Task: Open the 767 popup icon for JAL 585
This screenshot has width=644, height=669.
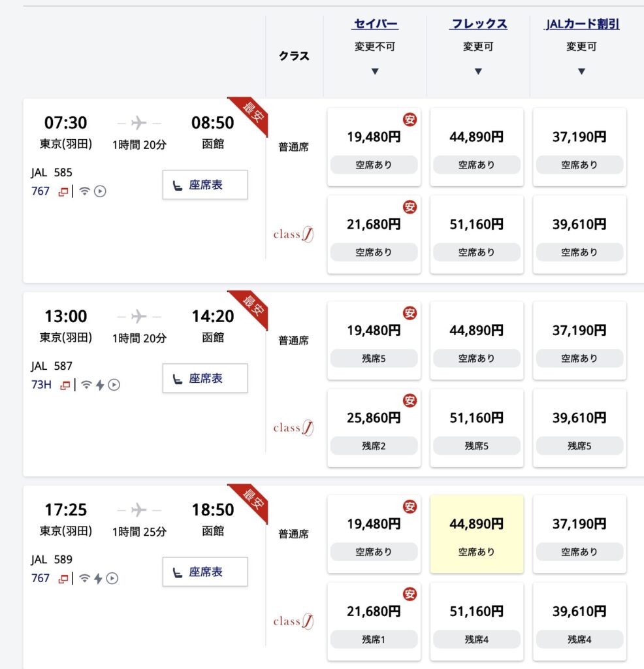Action: (63, 191)
